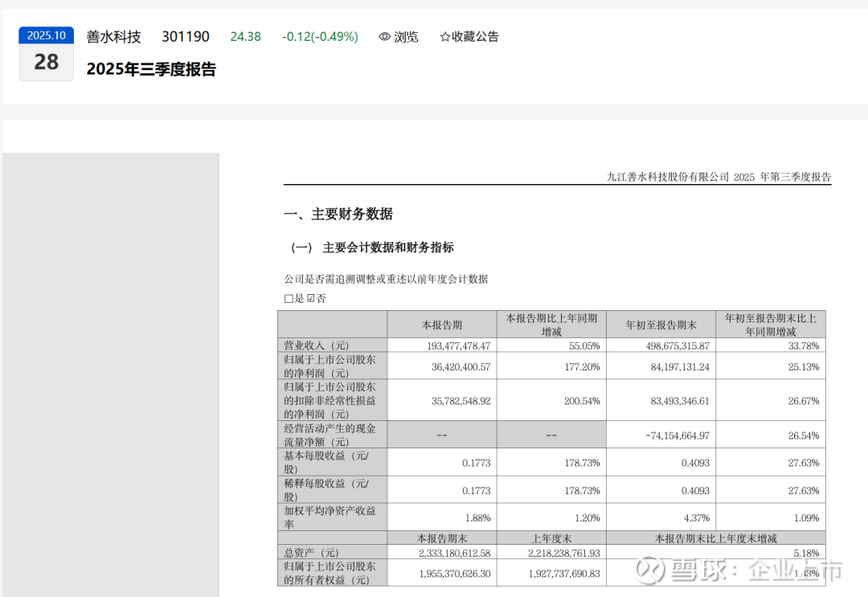Viewport: 868px width, 597px height.
Task: Click the 2025.10 date badge header
Action: 47,35
